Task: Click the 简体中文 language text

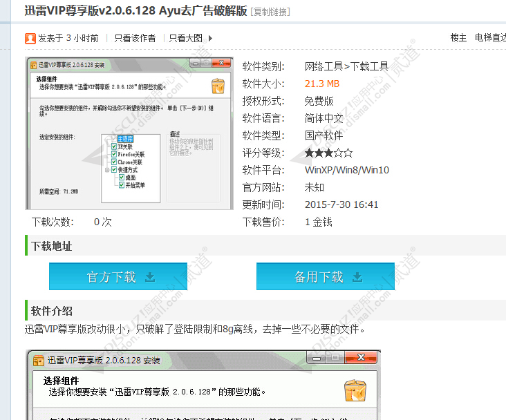Action: pos(324,118)
